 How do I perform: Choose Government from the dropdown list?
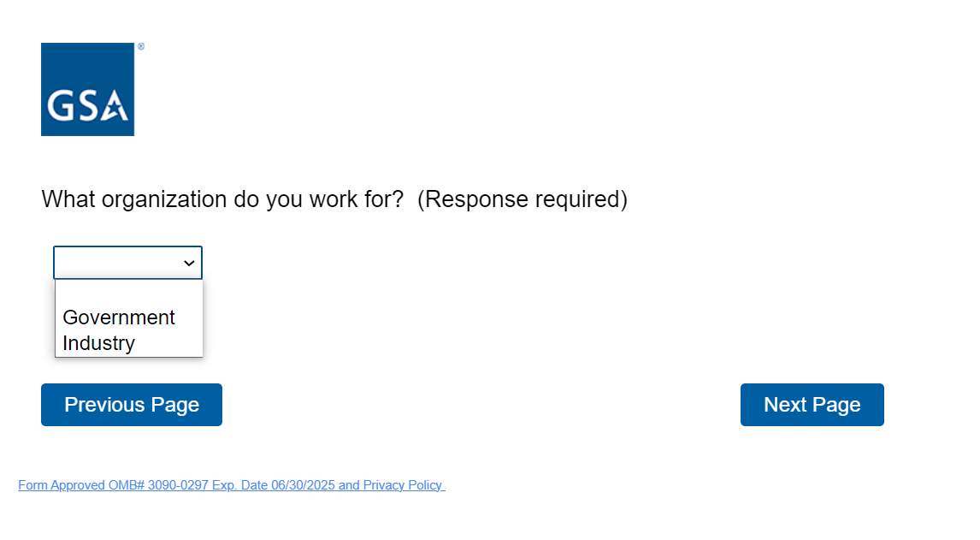(x=119, y=317)
